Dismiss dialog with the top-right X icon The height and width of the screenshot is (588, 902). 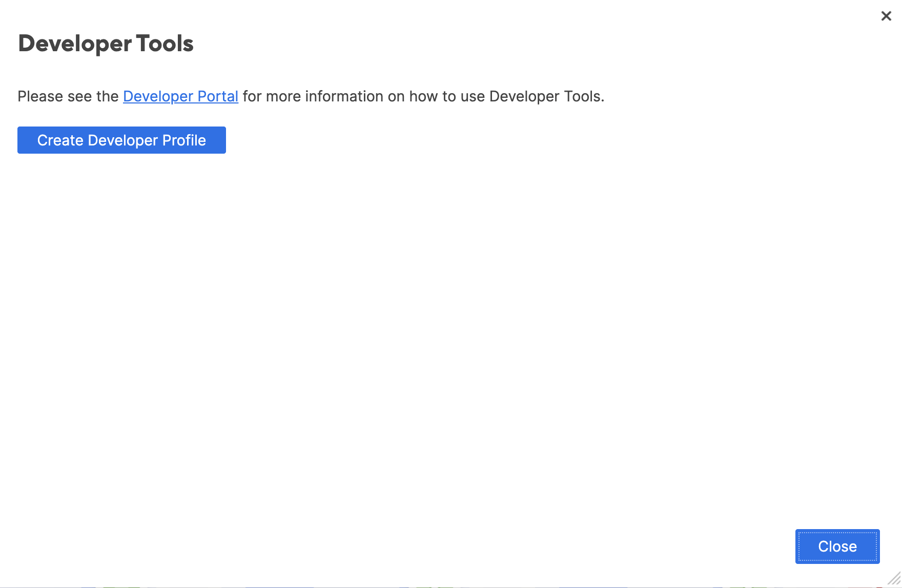tap(886, 16)
